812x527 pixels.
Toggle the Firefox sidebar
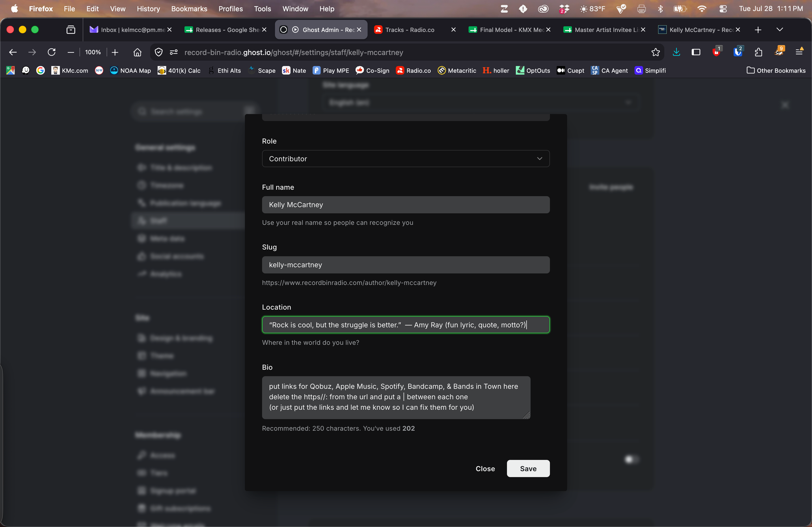point(696,52)
